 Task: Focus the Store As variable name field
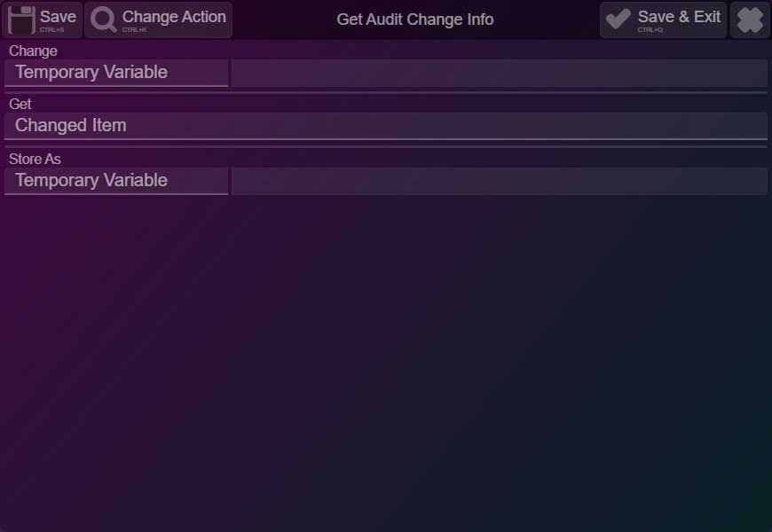click(500, 181)
